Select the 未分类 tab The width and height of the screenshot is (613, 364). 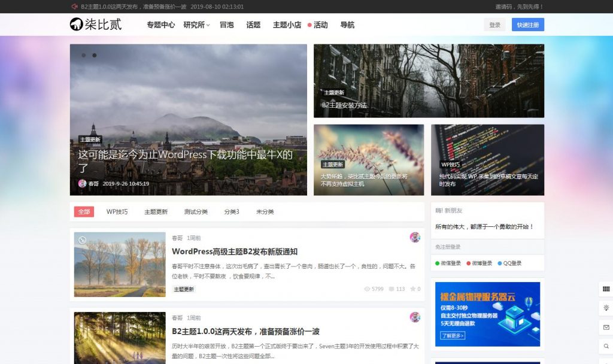point(265,211)
